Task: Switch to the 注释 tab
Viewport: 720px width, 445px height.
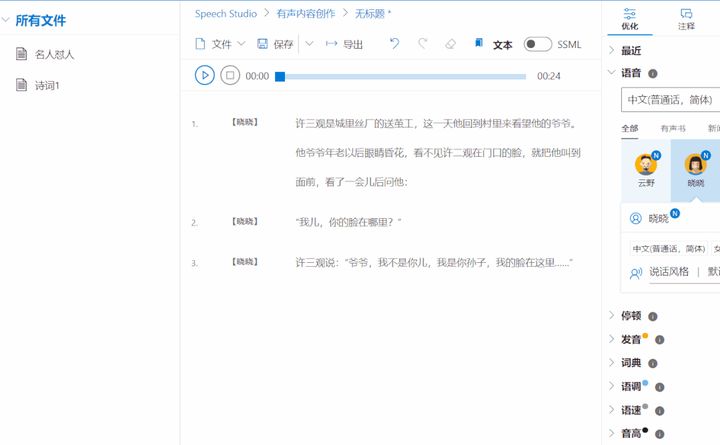Action: tap(686, 19)
